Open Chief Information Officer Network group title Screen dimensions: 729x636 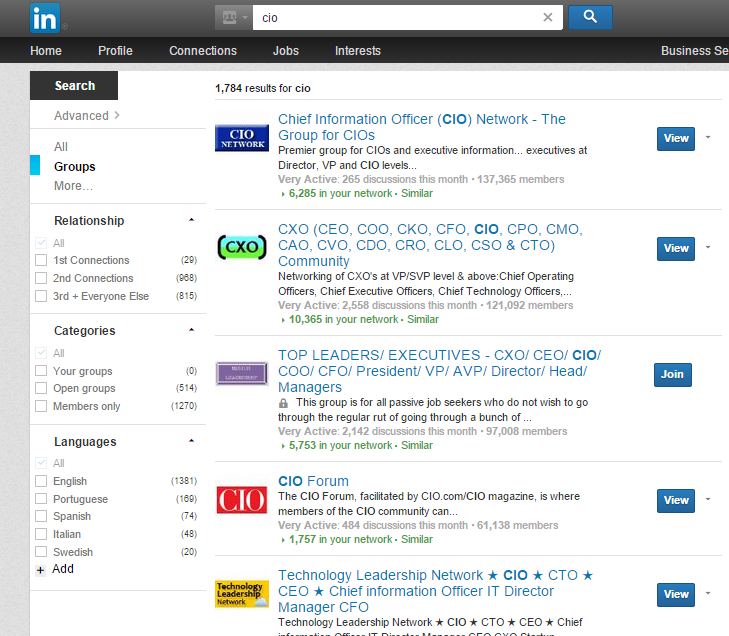pyautogui.click(x=422, y=127)
